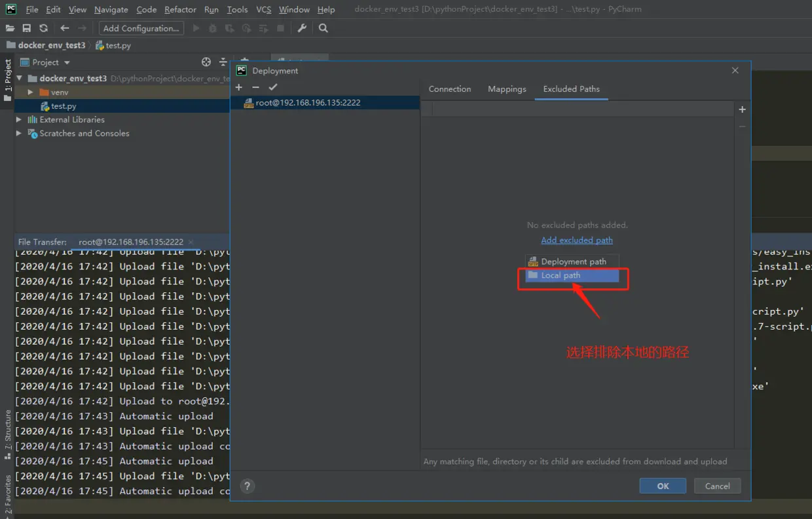This screenshot has height=519, width=812.
Task: Remove selected server with the minus icon
Action: tap(255, 87)
